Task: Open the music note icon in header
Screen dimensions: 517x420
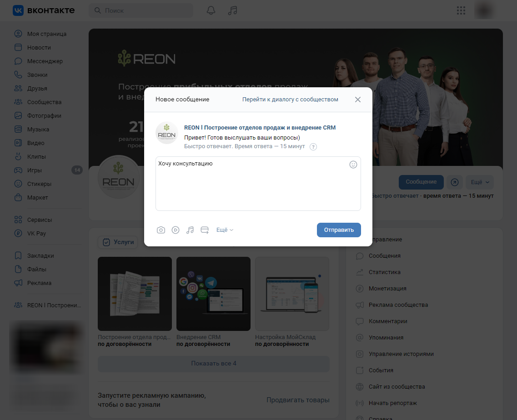Action: [232, 10]
